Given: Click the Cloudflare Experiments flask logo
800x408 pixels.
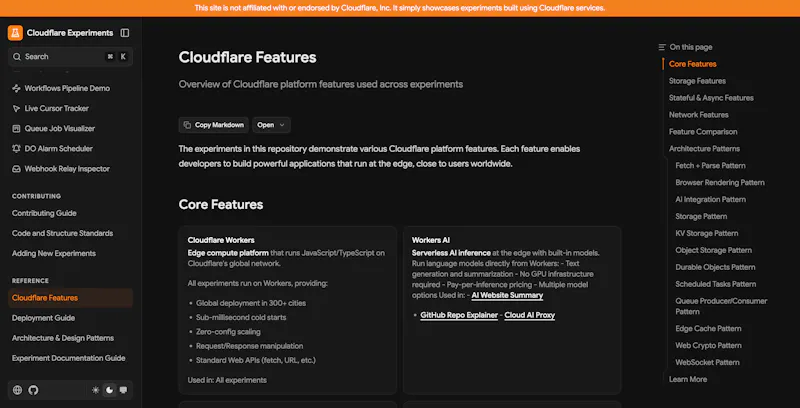Looking at the screenshot, I should [x=15, y=33].
